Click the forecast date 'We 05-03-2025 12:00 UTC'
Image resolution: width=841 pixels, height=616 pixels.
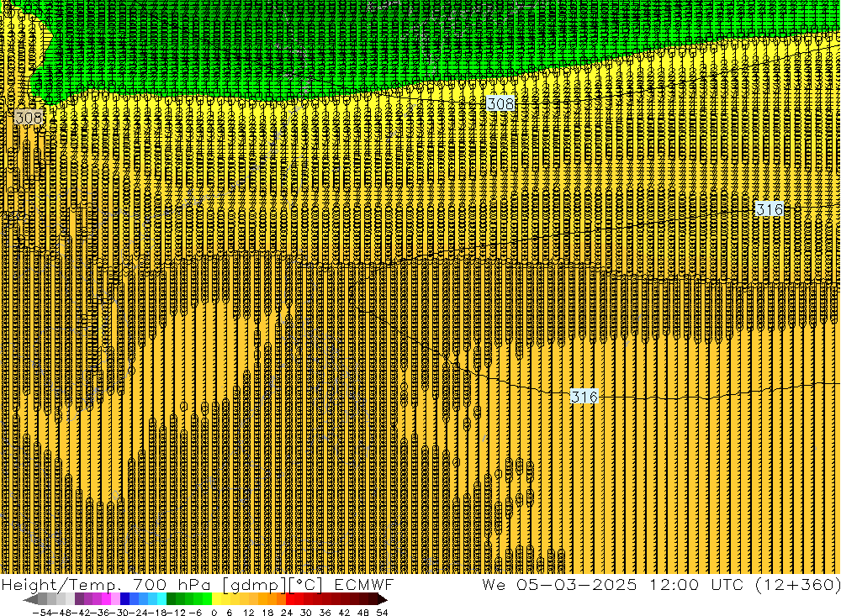tap(612, 584)
